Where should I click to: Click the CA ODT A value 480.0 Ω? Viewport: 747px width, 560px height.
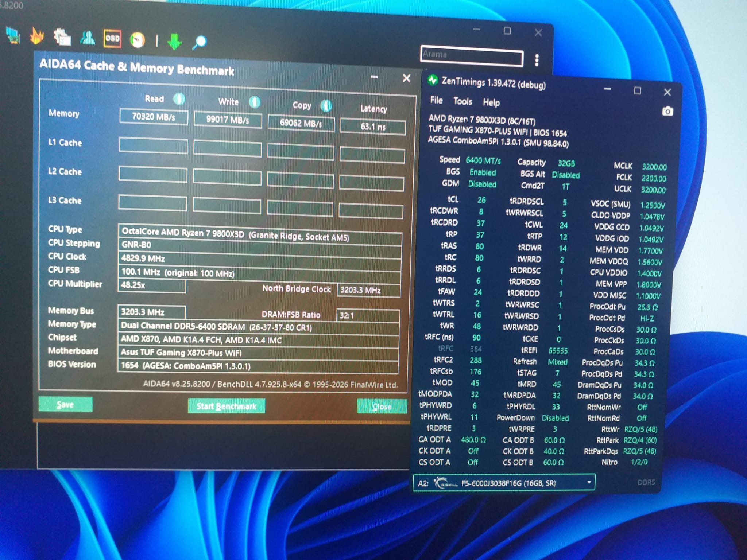[x=473, y=440]
